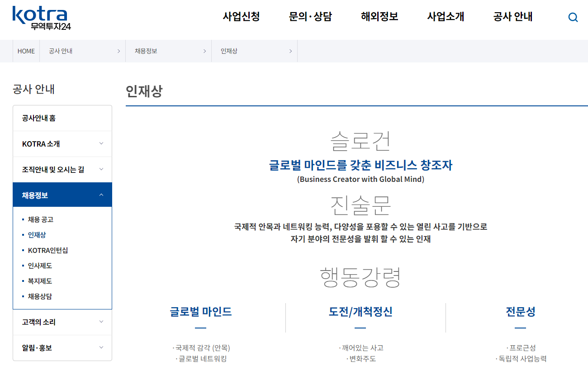Open the 사업신청 menu
The height and width of the screenshot is (371, 588).
pyautogui.click(x=240, y=16)
